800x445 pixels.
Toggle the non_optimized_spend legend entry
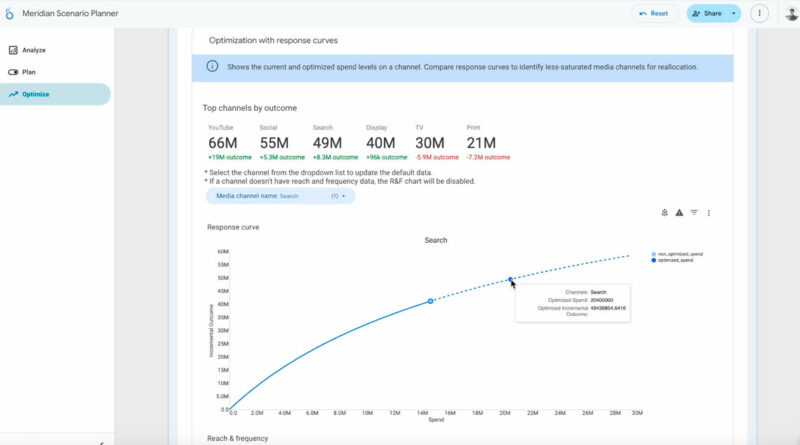pos(680,254)
